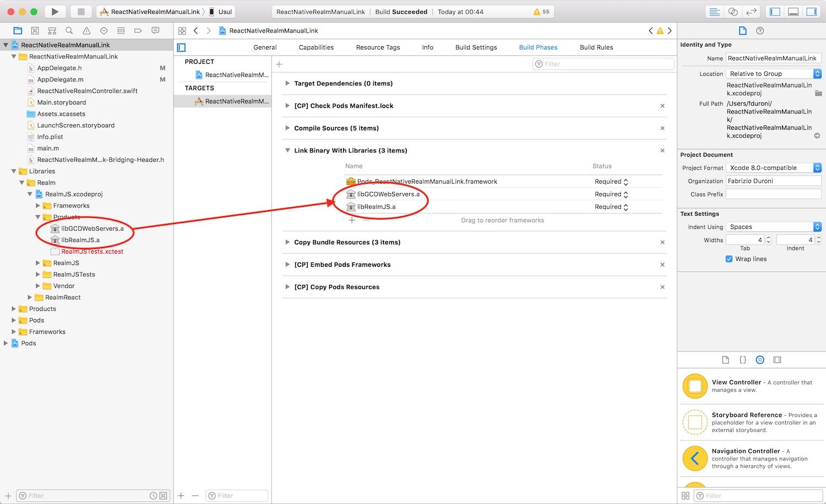
Task: Toggle the Navigator panel visibility
Action: pyautogui.click(x=775, y=12)
